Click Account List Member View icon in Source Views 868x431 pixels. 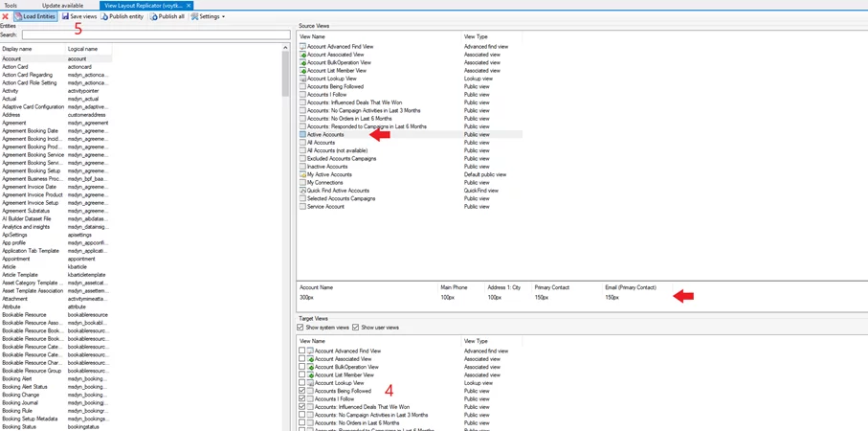(x=302, y=70)
